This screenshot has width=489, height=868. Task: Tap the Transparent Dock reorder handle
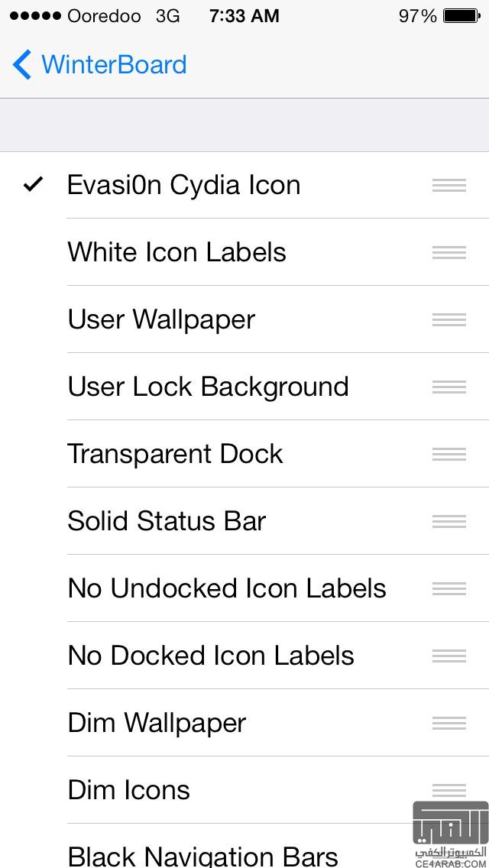pos(449,454)
